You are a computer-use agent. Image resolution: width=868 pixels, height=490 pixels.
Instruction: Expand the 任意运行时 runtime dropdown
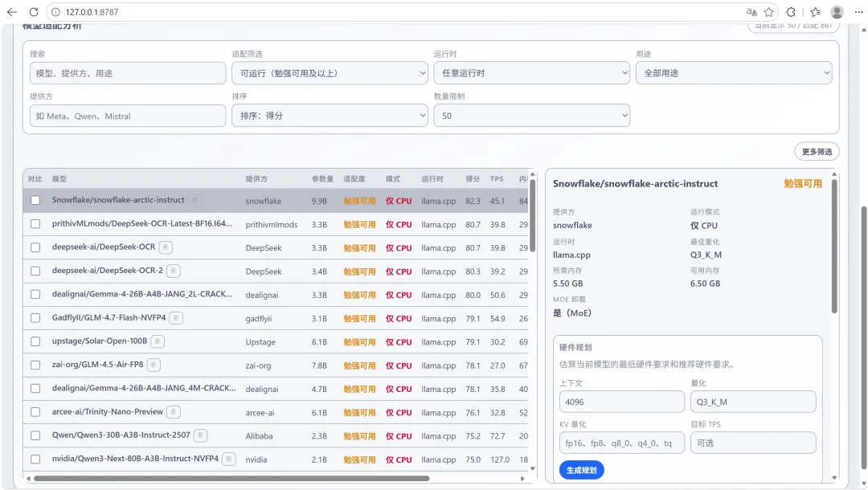[531, 73]
